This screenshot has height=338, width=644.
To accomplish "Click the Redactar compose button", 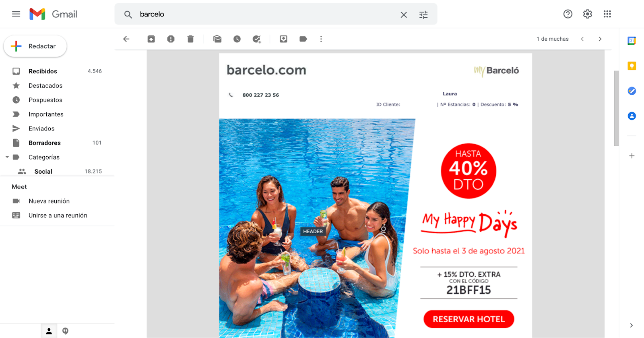I will pos(35,46).
